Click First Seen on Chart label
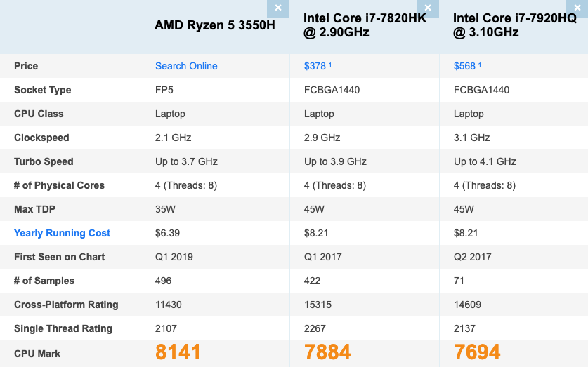588x367 pixels. pyautogui.click(x=59, y=257)
